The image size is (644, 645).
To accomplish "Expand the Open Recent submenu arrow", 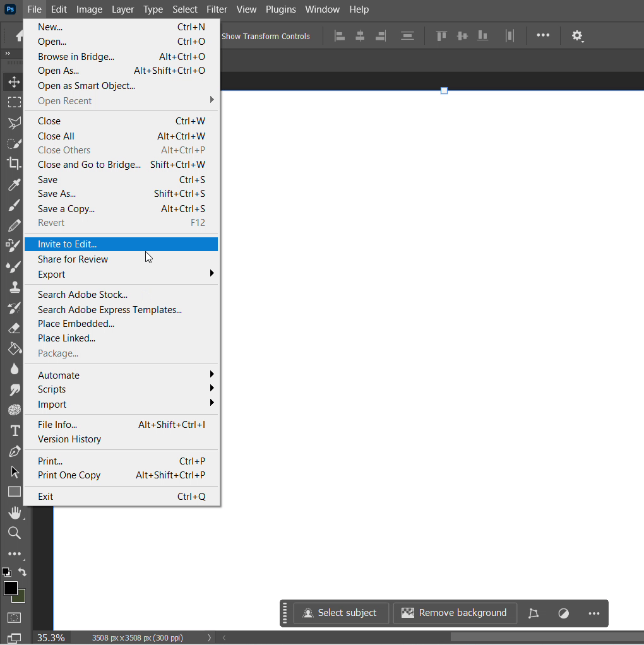I will pyautogui.click(x=212, y=100).
